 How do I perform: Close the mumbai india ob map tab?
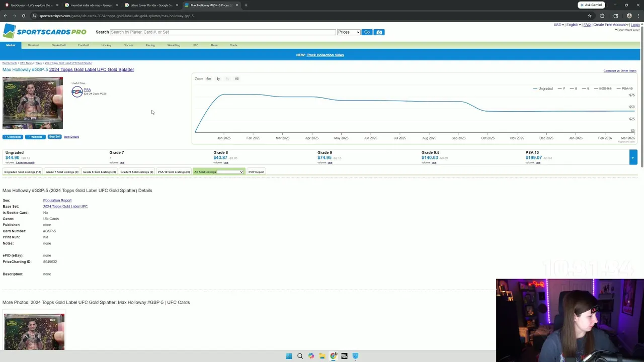pyautogui.click(x=117, y=5)
